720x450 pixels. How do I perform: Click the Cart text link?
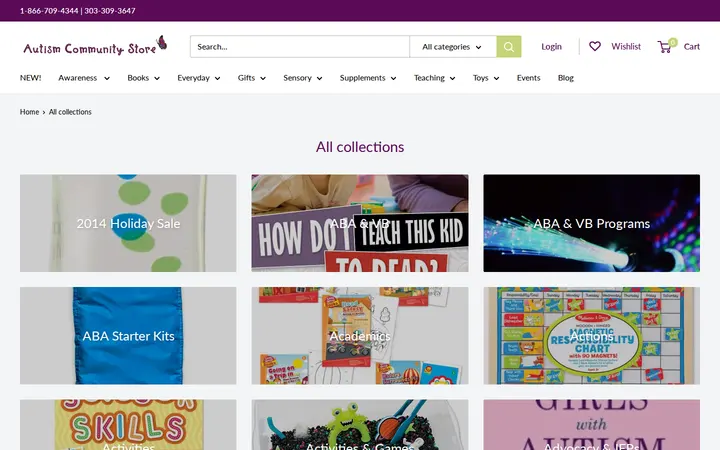click(692, 46)
